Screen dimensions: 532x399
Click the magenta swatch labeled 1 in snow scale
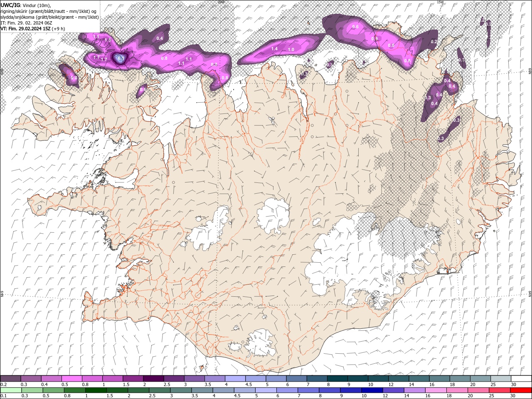(x=112, y=379)
